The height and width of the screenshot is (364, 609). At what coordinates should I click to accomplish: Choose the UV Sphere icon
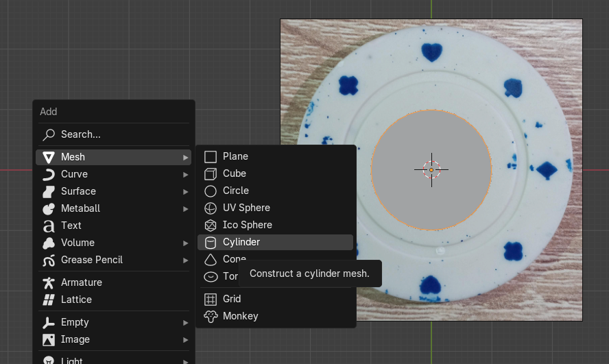coord(211,208)
